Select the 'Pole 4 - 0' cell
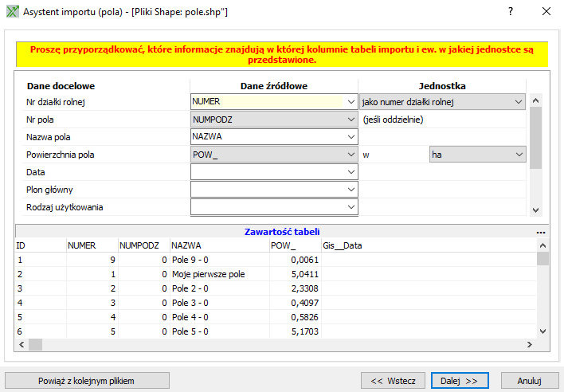The width and height of the screenshot is (564, 392). 220,317
